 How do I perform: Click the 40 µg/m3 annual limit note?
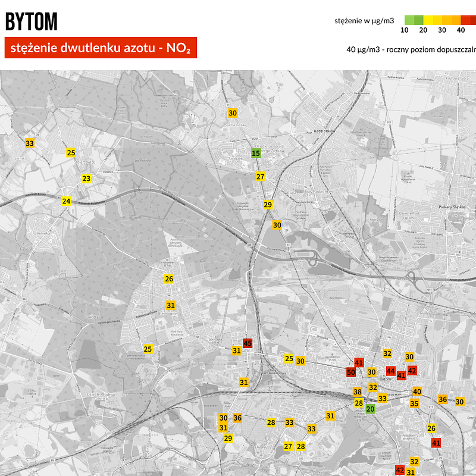click(411, 48)
